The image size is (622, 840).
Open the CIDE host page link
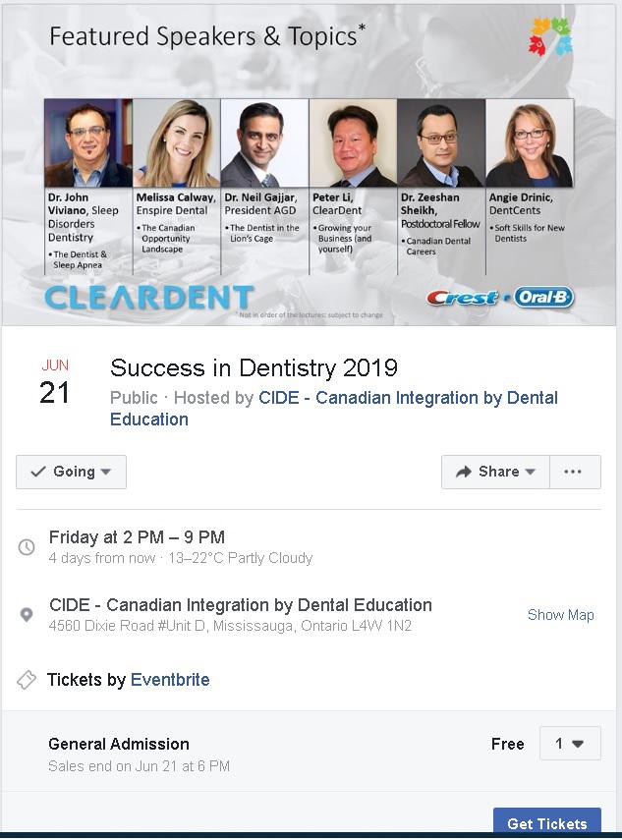(x=334, y=409)
